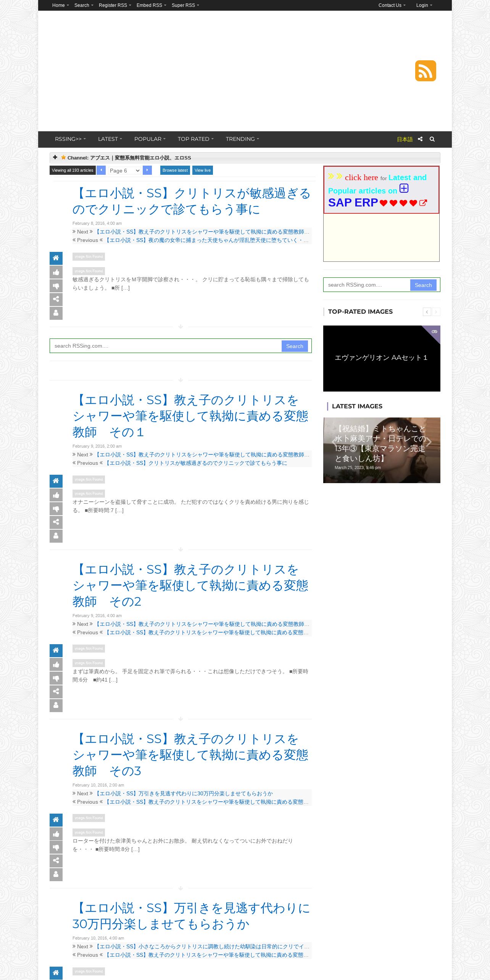Open the Page 6 dropdown selector
The width and height of the screenshot is (490, 980).
pos(124,171)
